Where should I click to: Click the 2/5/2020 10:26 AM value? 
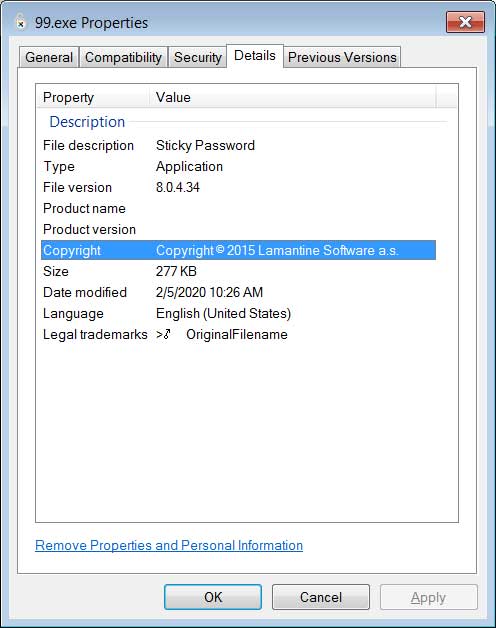209,292
